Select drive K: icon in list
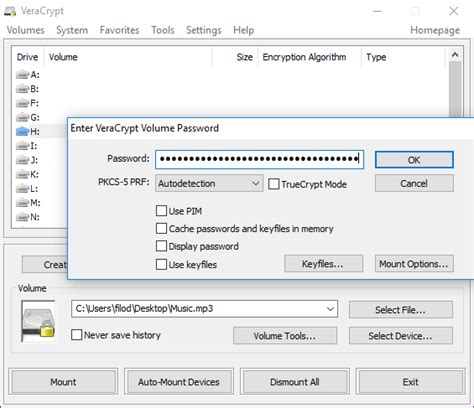 pos(22,174)
